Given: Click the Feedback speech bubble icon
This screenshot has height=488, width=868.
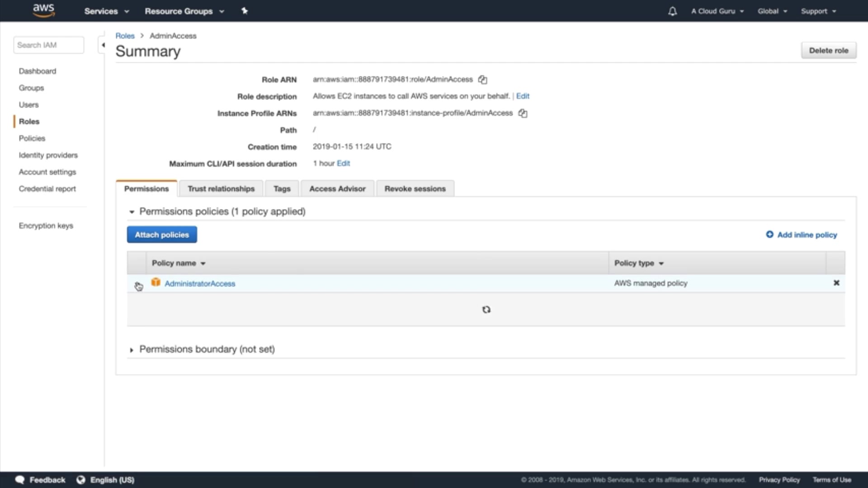Looking at the screenshot, I should coord(20,479).
